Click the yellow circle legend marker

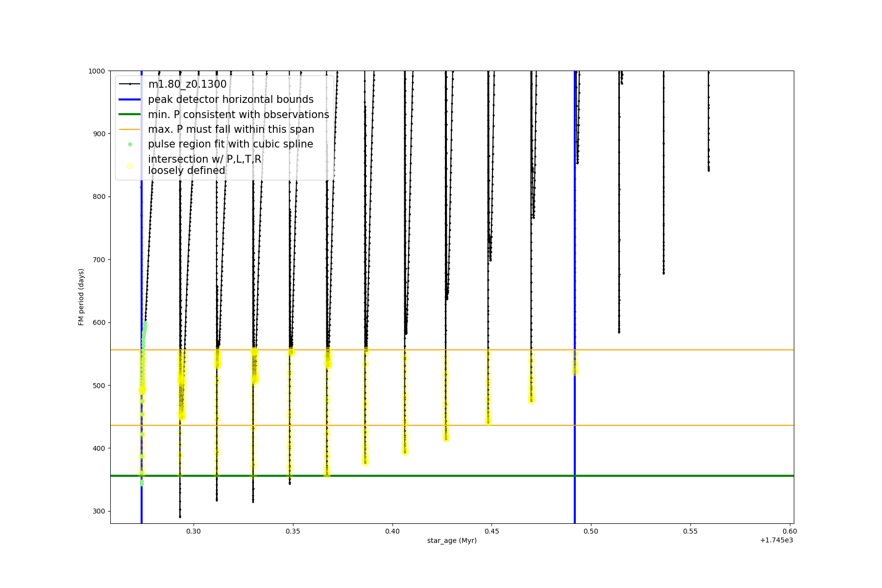pyautogui.click(x=130, y=166)
